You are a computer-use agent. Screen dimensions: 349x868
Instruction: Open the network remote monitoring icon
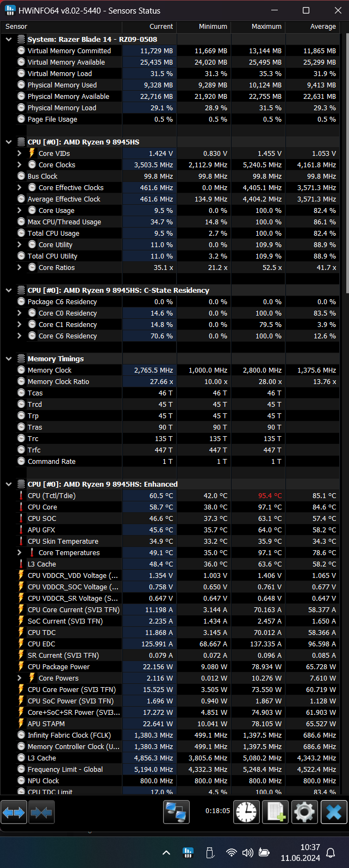pyautogui.click(x=176, y=812)
